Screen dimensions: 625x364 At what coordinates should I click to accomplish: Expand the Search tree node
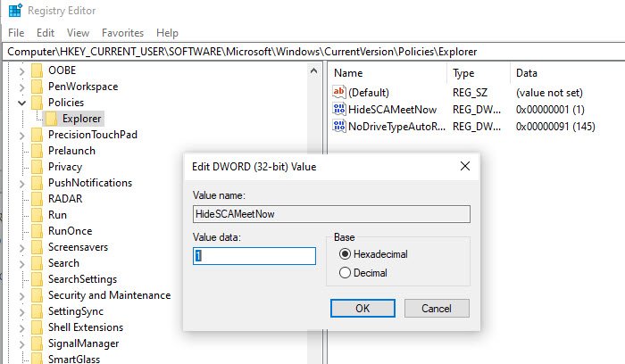(21, 263)
